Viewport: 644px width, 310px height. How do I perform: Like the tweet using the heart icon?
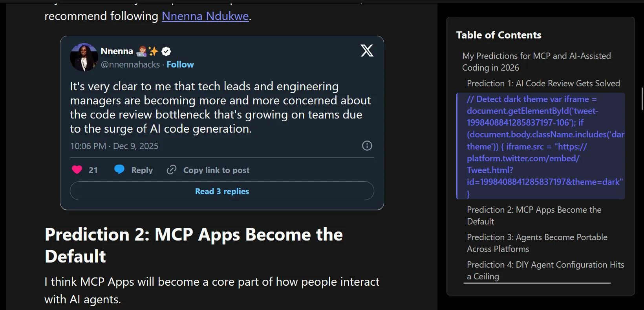coord(77,170)
